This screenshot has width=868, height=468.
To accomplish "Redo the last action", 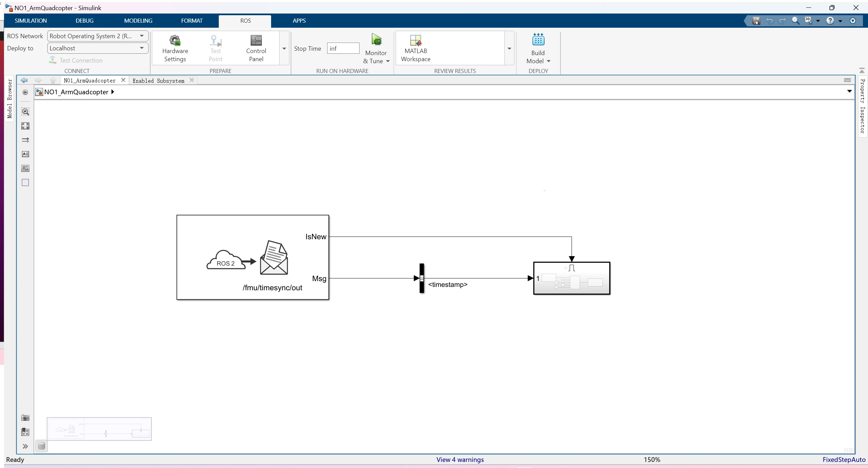I will point(782,21).
